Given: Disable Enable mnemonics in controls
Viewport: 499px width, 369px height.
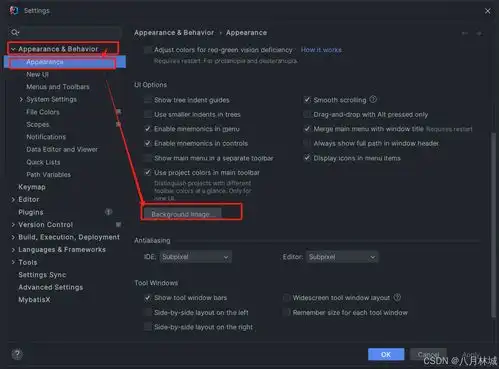Looking at the screenshot, I should coord(148,143).
